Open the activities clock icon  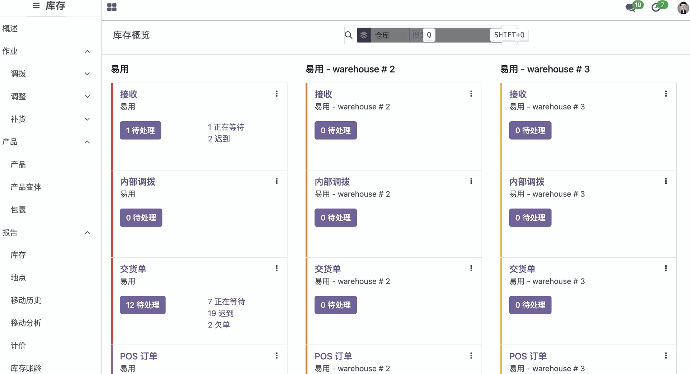click(x=656, y=7)
